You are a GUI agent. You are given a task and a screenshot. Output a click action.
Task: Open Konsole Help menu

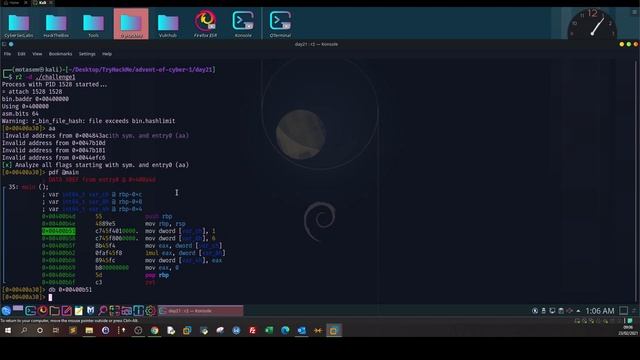point(107,54)
